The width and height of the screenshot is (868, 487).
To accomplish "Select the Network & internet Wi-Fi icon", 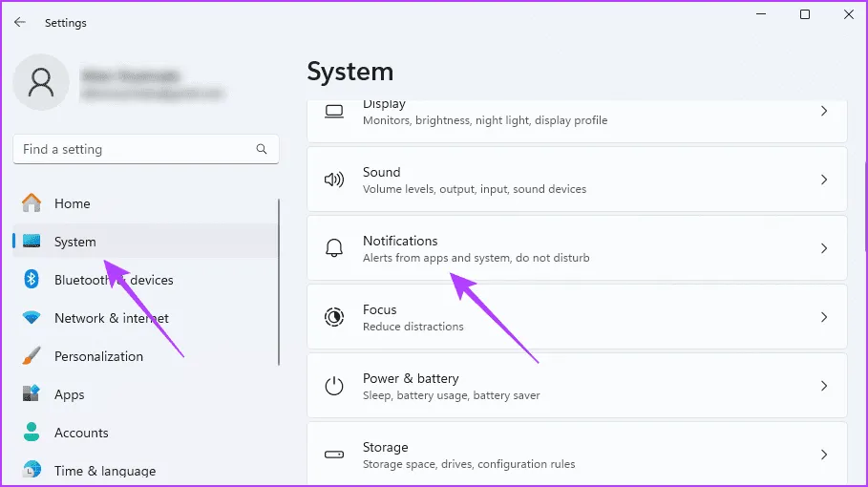I will click(x=32, y=318).
